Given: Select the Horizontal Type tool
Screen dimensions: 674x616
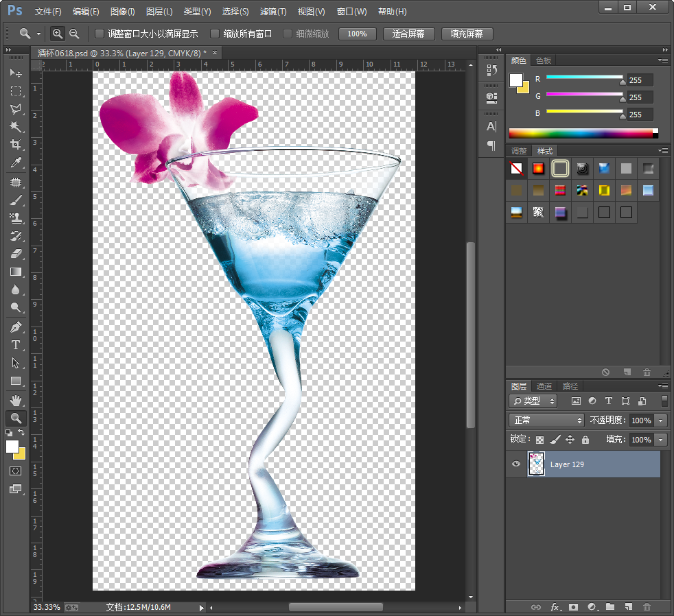Looking at the screenshot, I should coord(15,345).
